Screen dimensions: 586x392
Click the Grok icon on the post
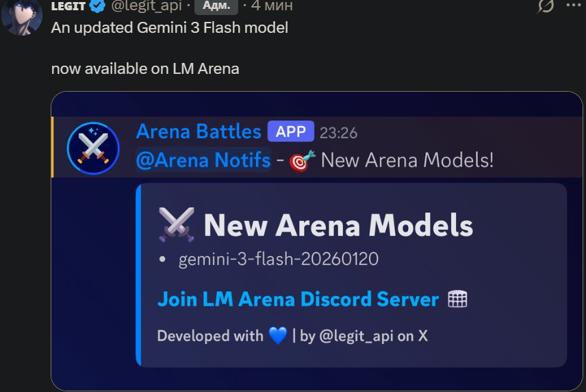546,5
